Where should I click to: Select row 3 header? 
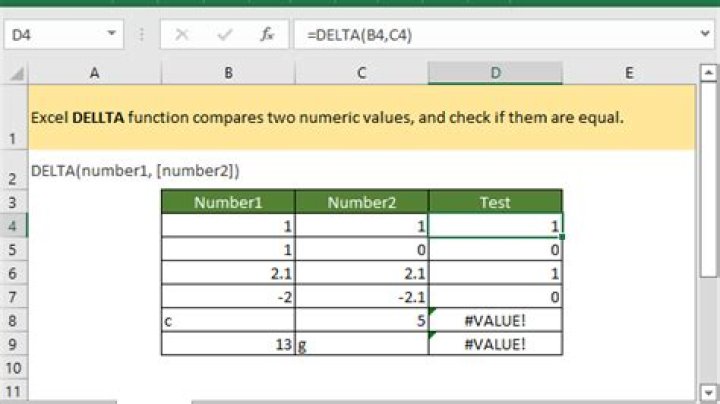tap(14, 202)
